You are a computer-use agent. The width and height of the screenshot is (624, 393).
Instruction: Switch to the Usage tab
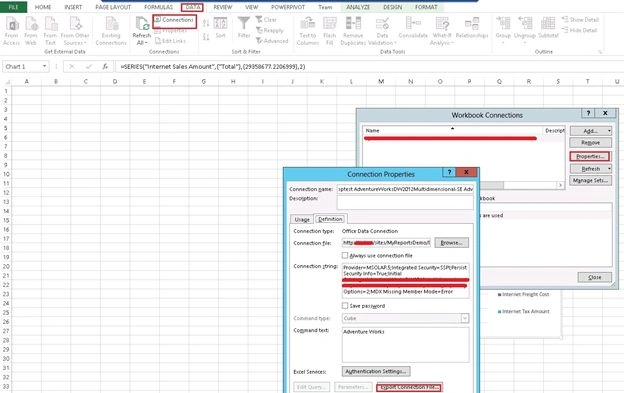tap(302, 219)
